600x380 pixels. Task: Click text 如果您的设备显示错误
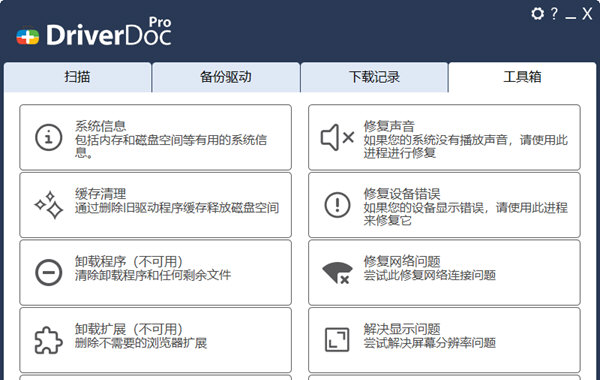424,208
